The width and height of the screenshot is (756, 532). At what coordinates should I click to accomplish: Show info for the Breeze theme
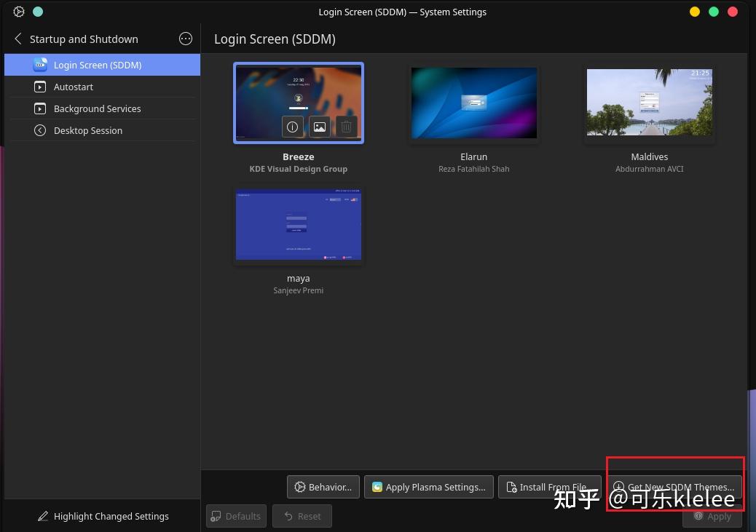tap(293, 127)
